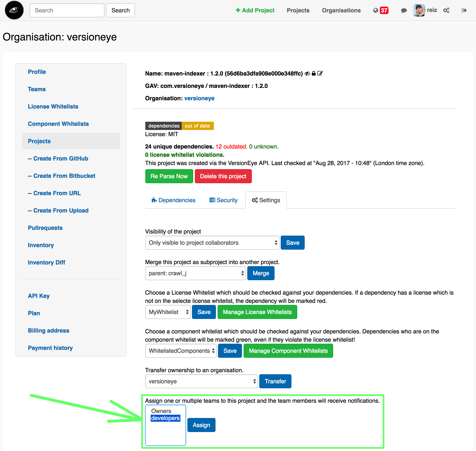The height and width of the screenshot is (451, 476).
Task: Click the "0 unknown." green text
Action: point(264,147)
